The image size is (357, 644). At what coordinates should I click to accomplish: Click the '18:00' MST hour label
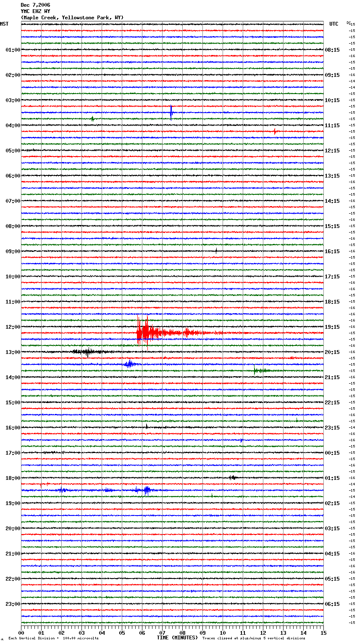pyautogui.click(x=13, y=478)
